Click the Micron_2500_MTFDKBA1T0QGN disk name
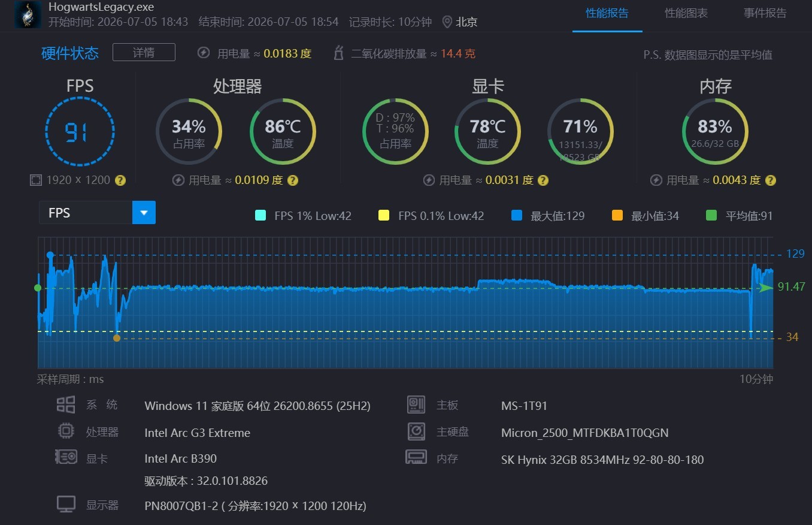 585,433
